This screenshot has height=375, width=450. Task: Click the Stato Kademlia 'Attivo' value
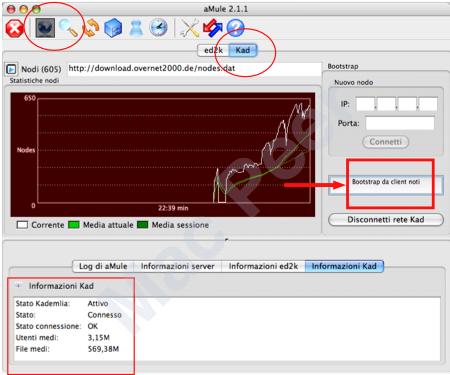(98, 303)
